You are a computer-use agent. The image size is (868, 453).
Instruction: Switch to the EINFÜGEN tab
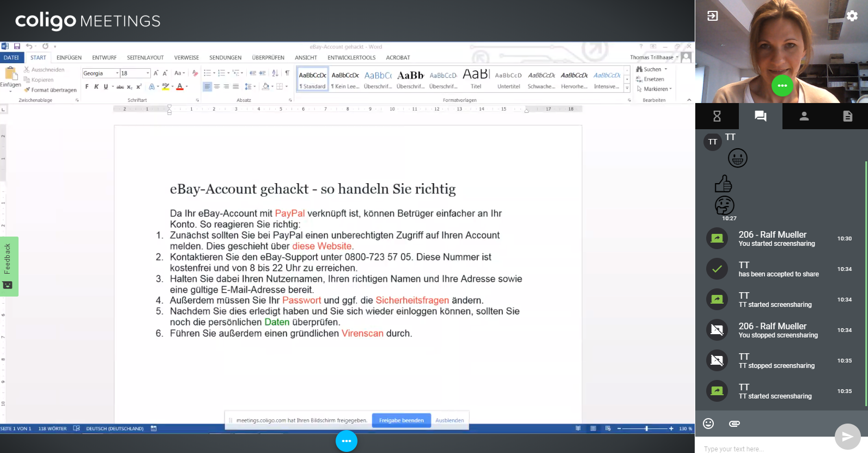click(69, 57)
